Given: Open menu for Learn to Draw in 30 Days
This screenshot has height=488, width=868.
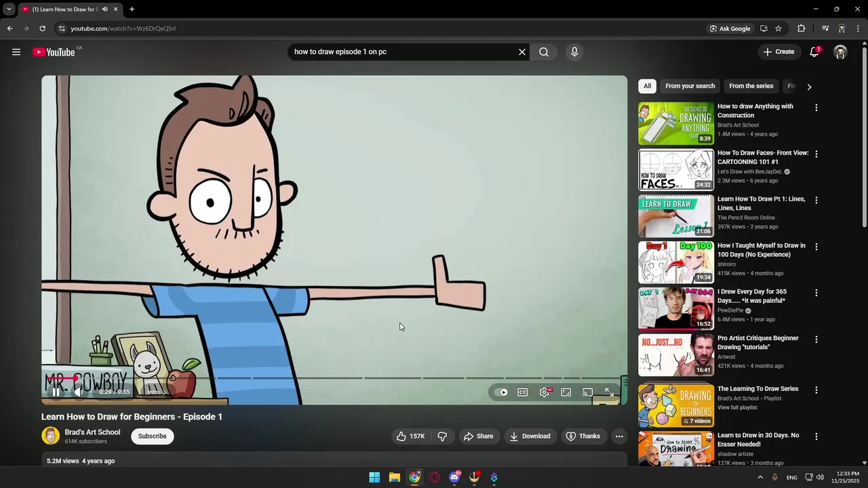Looking at the screenshot, I should (816, 436).
